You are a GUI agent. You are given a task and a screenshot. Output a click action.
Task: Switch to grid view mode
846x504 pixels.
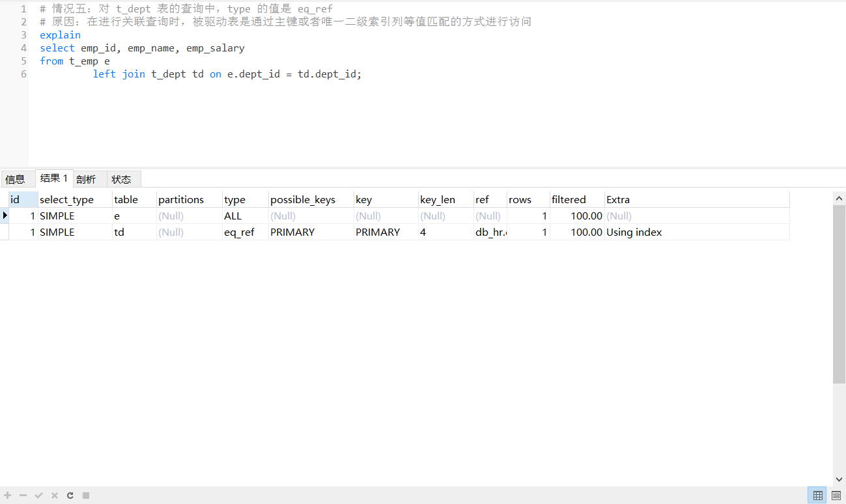coord(818,495)
